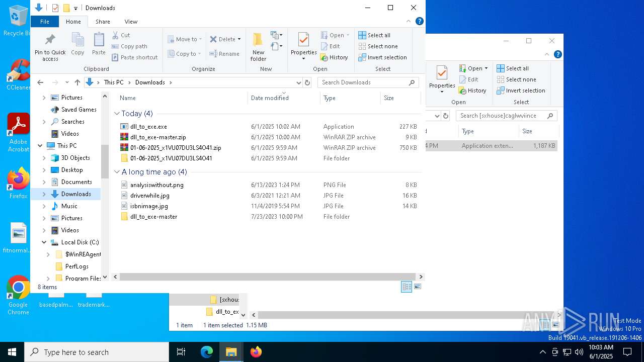Open recent locations dropdown arrow

pyautogui.click(x=67, y=82)
